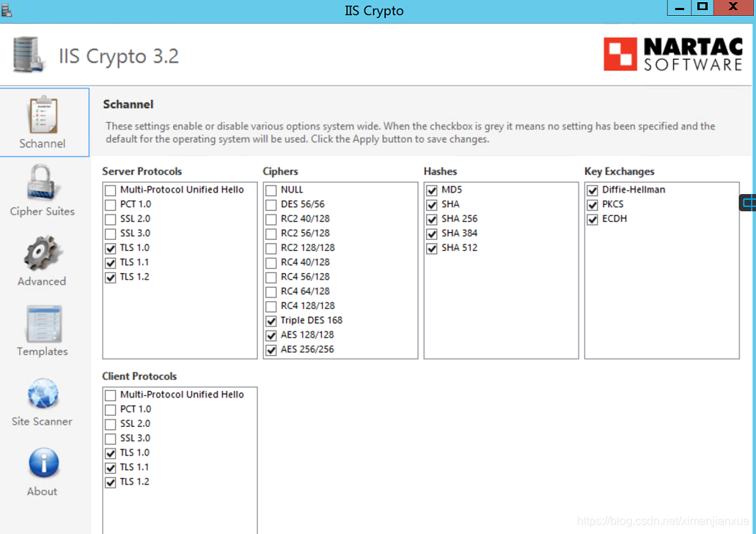
Task: Click the Client Protocols heading
Action: 139,377
